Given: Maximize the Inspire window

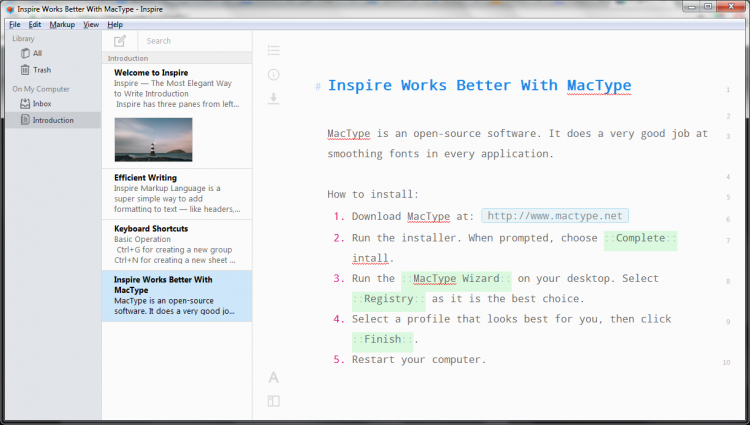Looking at the screenshot, I should pos(708,7).
